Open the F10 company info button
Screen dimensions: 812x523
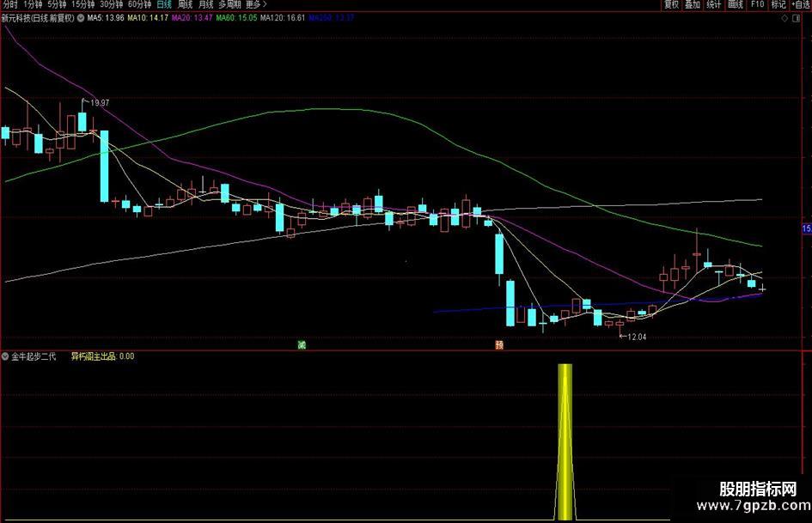tap(758, 4)
